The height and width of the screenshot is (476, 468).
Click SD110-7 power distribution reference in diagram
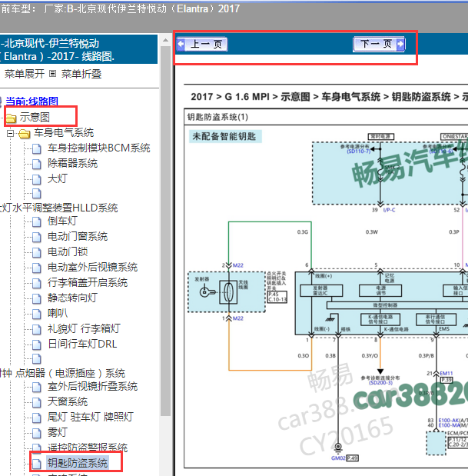pos(359,151)
